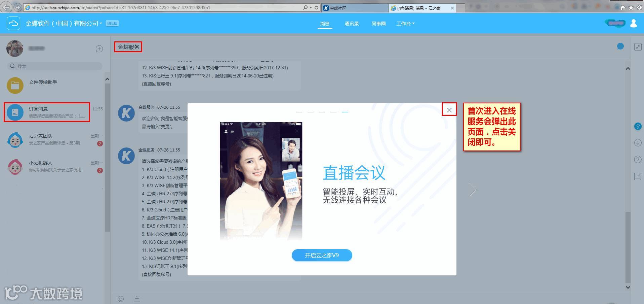The image size is (644, 304).
Task: Open browser Tools gear icon
Action: pyautogui.click(x=639, y=7)
